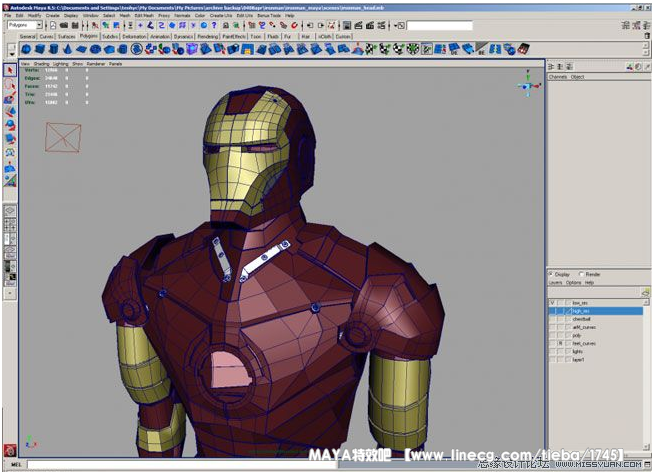Click the new scene icon
The width and height of the screenshot is (658, 472).
[x=53, y=26]
